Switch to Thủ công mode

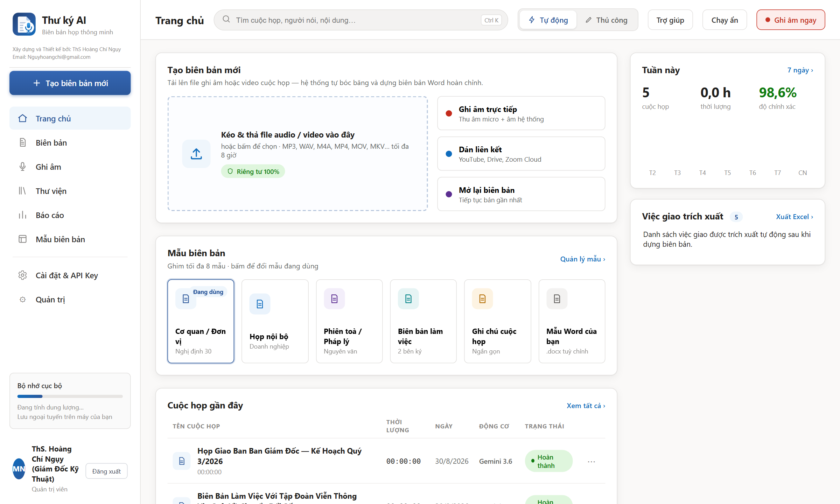point(607,20)
